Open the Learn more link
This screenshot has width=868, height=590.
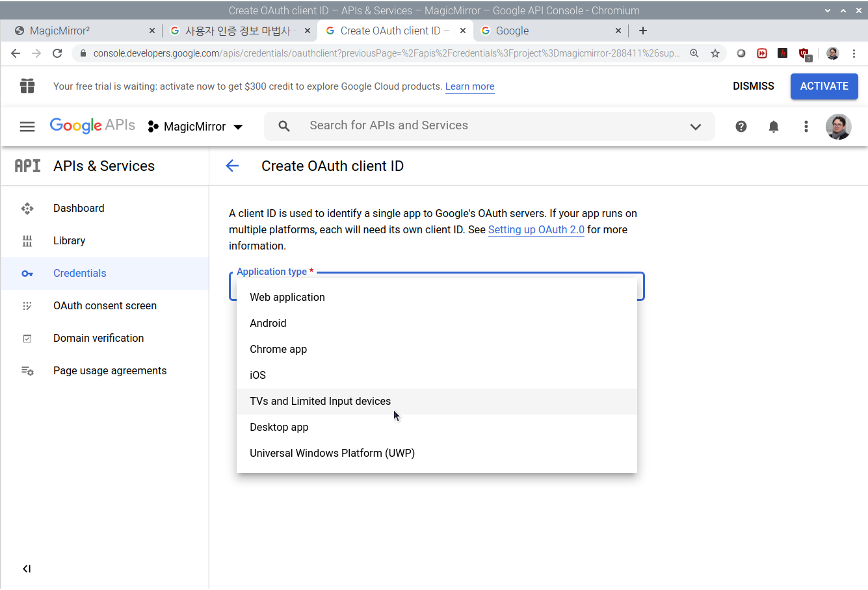pyautogui.click(x=469, y=86)
